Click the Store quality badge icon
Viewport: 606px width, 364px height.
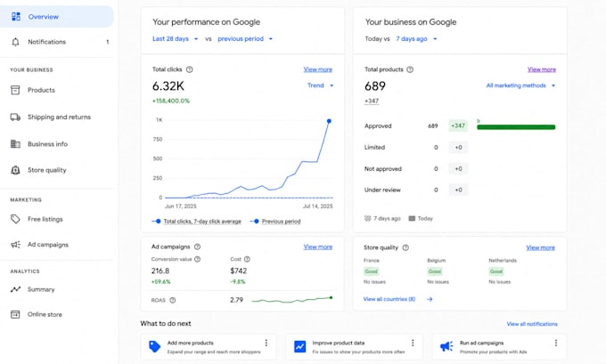(15, 170)
